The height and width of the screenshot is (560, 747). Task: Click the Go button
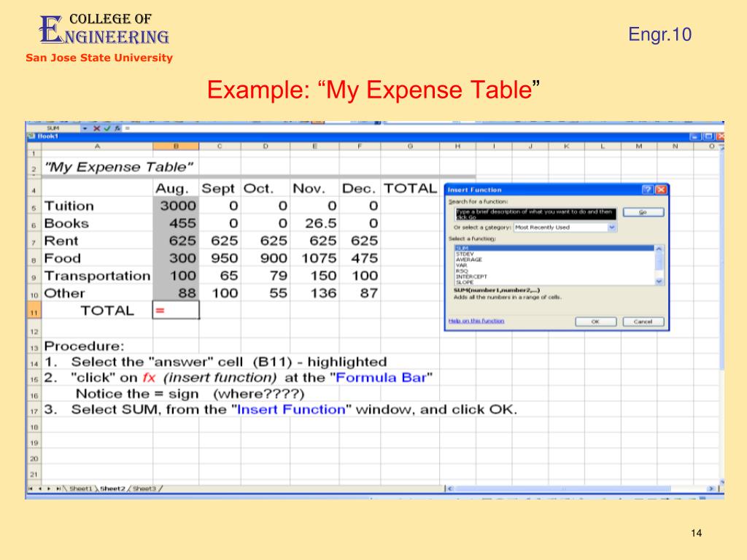coord(643,212)
